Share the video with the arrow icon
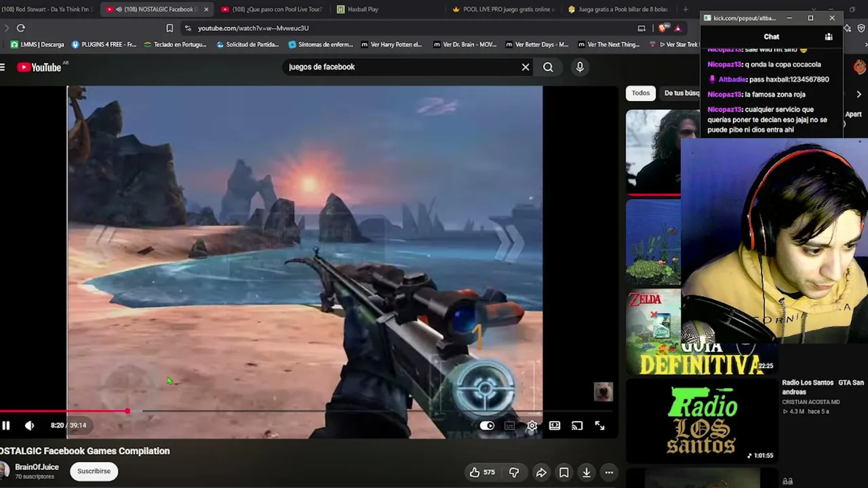 point(541,472)
